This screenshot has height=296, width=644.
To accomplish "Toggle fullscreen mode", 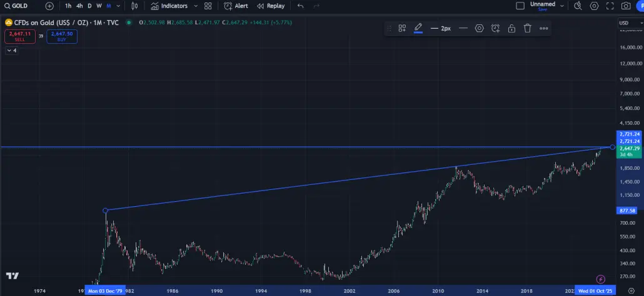I will 610,6.
